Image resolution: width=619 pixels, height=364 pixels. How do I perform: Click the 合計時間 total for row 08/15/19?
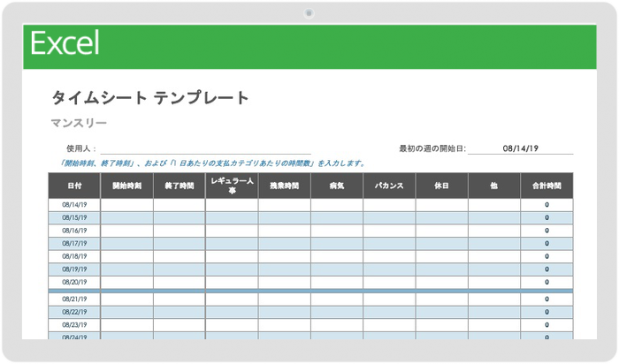click(x=546, y=217)
